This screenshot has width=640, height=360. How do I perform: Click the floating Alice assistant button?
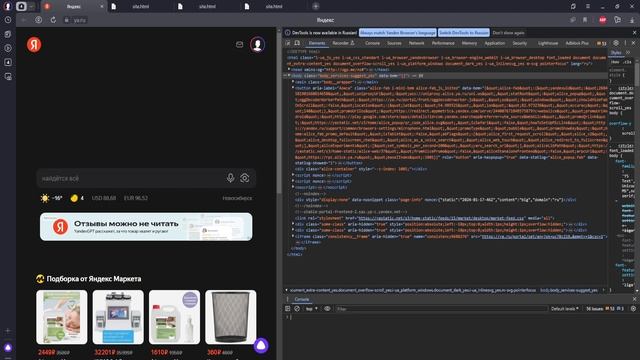click(x=261, y=345)
